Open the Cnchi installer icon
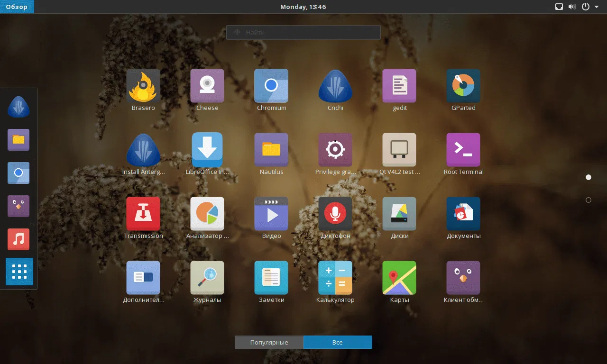 pyautogui.click(x=335, y=86)
